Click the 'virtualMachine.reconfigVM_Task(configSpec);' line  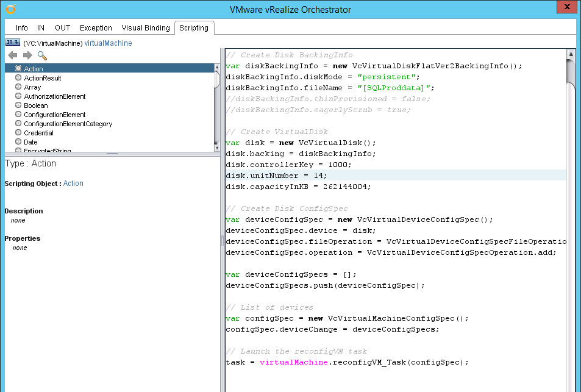(347, 362)
